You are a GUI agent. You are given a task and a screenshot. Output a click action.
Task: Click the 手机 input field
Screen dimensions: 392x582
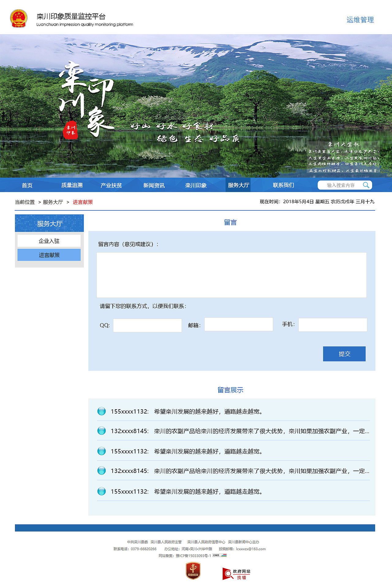[333, 325]
